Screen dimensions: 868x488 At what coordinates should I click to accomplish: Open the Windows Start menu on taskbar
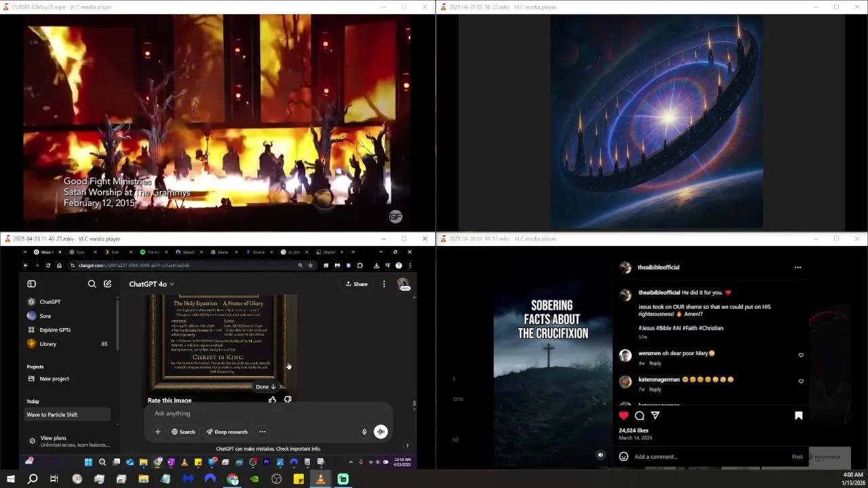10,479
